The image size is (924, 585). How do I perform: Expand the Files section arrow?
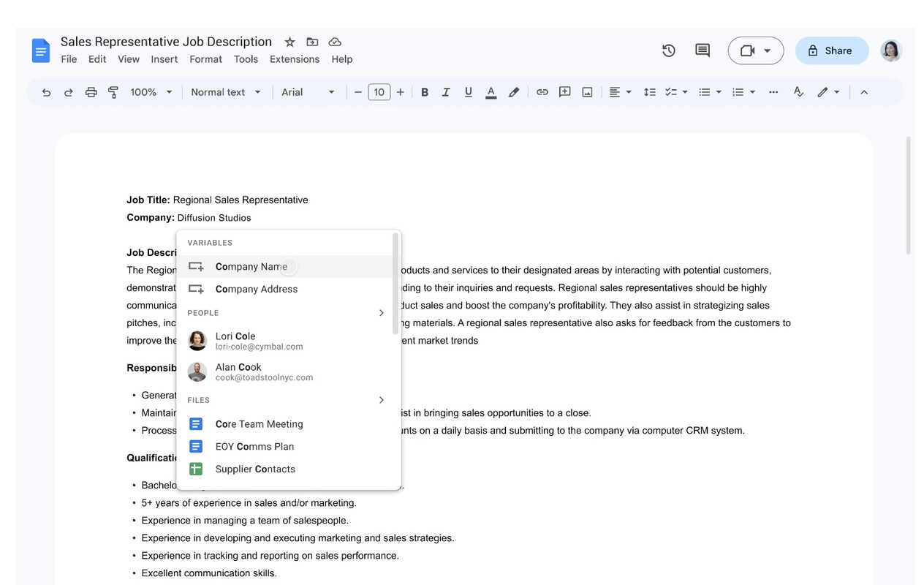point(381,400)
